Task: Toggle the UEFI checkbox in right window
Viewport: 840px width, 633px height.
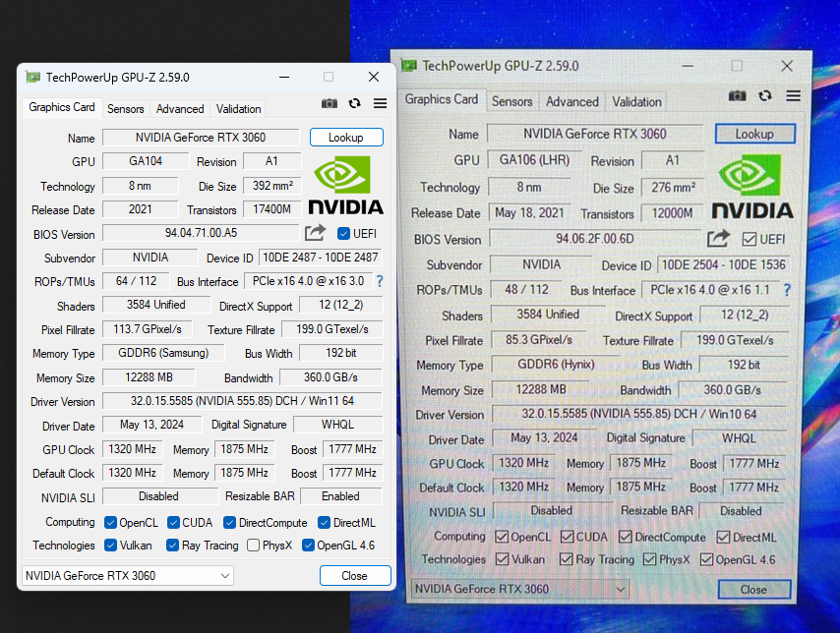Action: [x=749, y=240]
